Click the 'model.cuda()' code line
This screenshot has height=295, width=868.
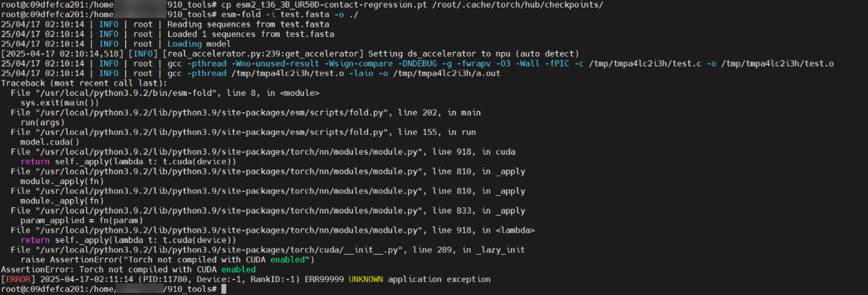[x=50, y=141]
